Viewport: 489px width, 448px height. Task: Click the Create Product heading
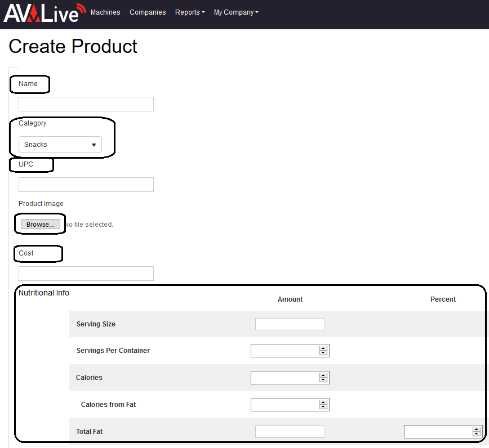pyautogui.click(x=72, y=47)
